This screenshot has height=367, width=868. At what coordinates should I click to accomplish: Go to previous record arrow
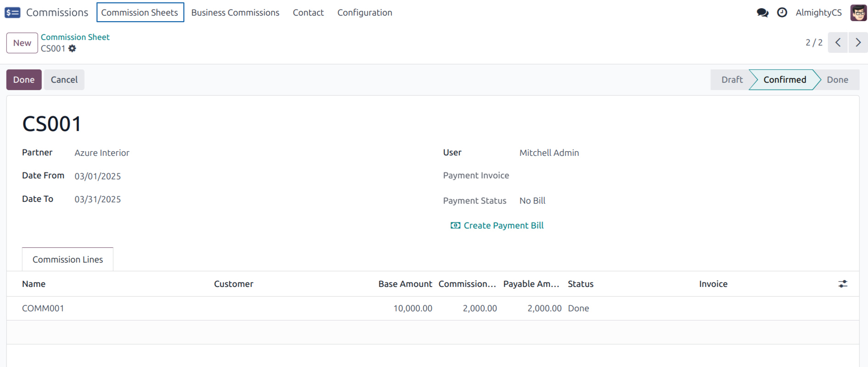[838, 43]
